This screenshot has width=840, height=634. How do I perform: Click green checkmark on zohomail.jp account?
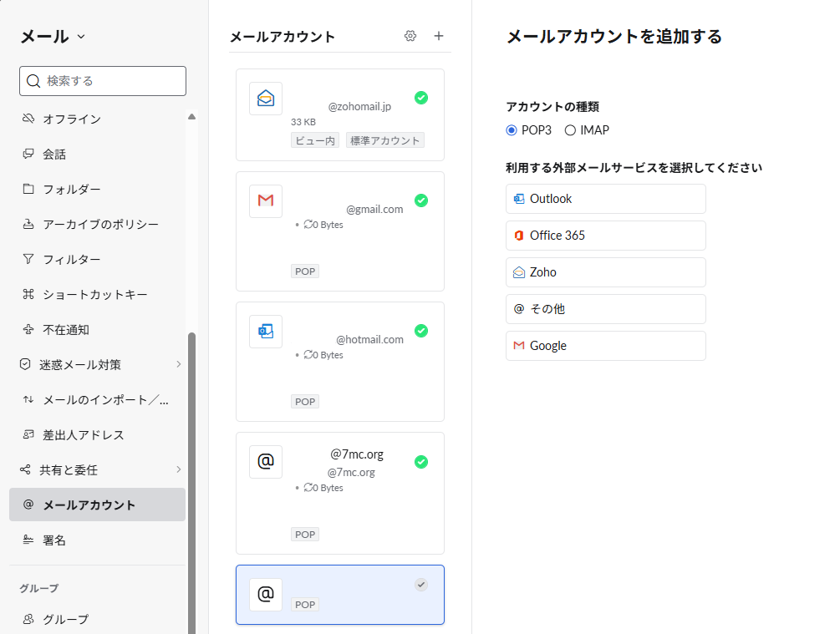[x=421, y=98]
